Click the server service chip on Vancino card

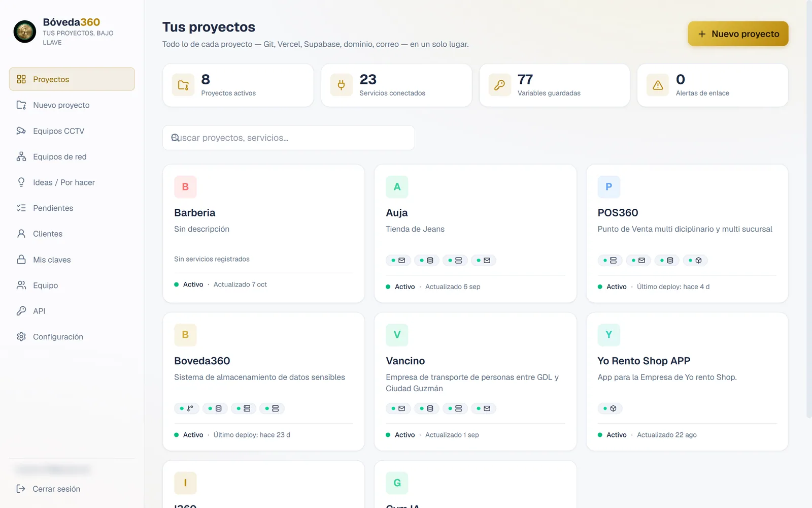point(455,408)
